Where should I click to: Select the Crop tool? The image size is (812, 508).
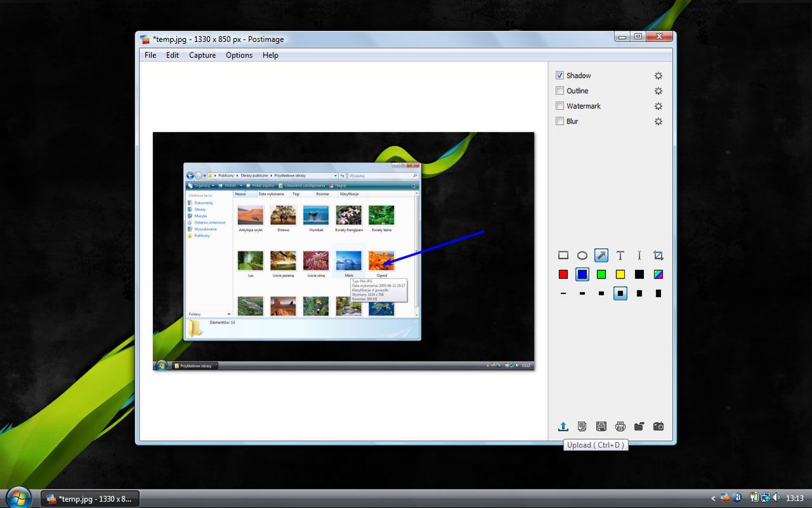pyautogui.click(x=658, y=255)
